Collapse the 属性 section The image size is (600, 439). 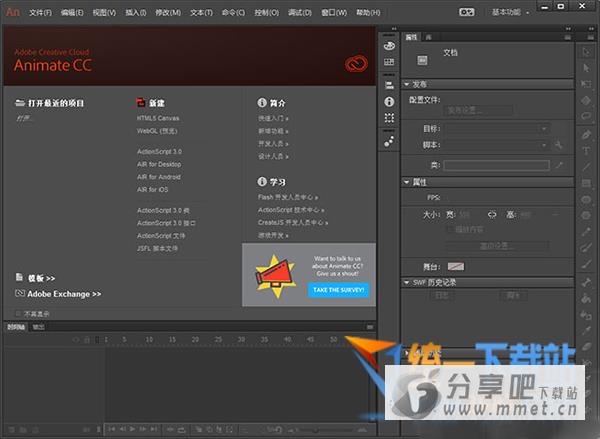click(x=407, y=182)
